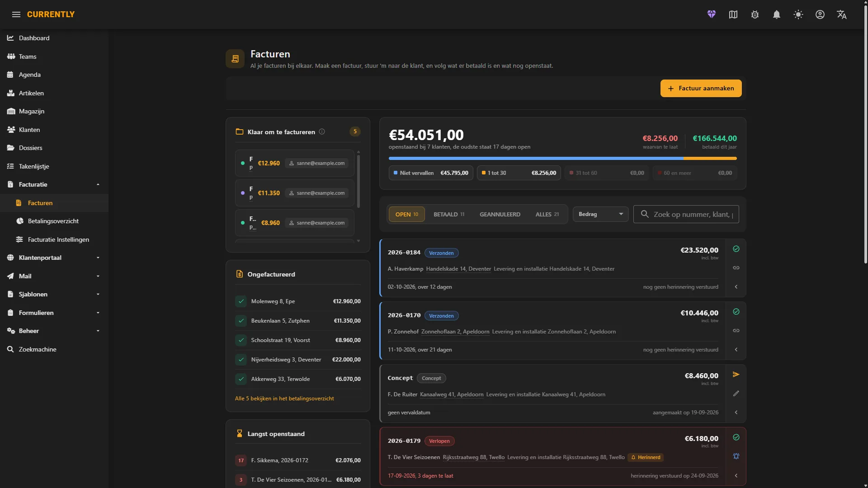The image size is (868, 488).
Task: Send the Concept invoice via paper-plane icon
Action: 736,375
